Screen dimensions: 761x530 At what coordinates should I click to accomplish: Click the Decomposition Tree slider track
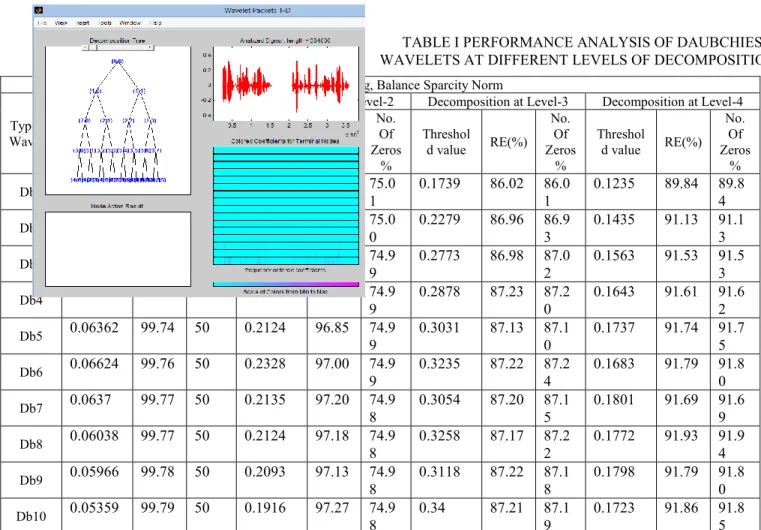tap(118, 48)
